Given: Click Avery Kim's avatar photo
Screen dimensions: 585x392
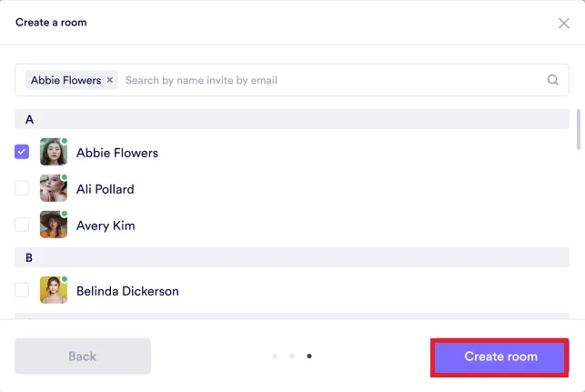Looking at the screenshot, I should (x=53, y=225).
